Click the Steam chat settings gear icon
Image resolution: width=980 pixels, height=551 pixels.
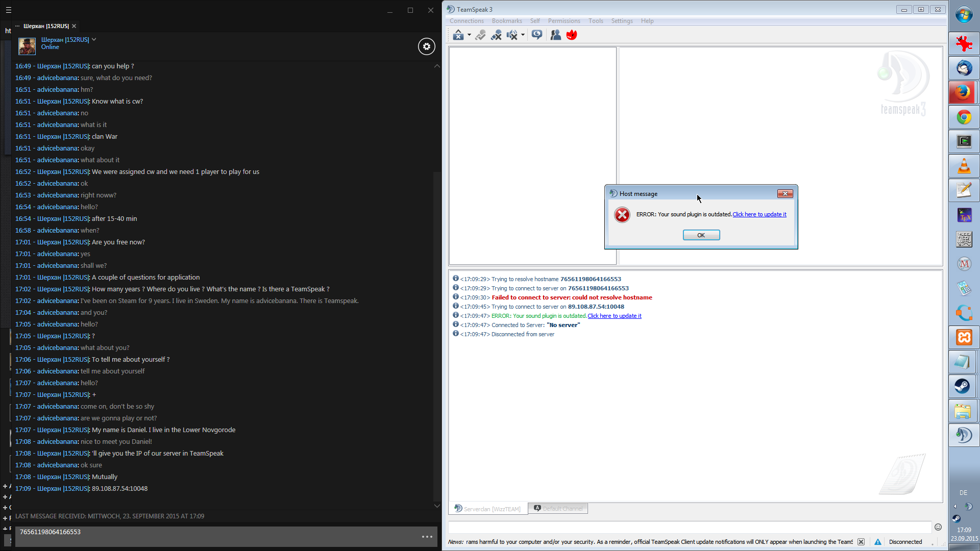427,46
